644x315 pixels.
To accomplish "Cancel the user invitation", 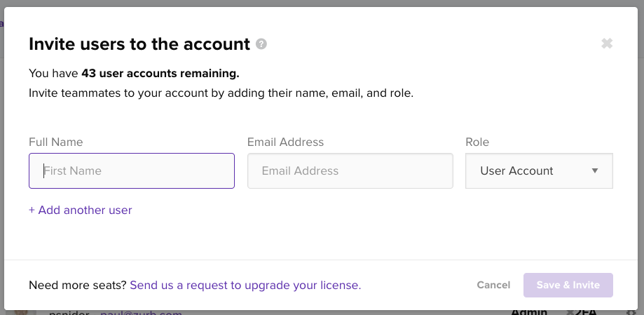I will [x=493, y=285].
